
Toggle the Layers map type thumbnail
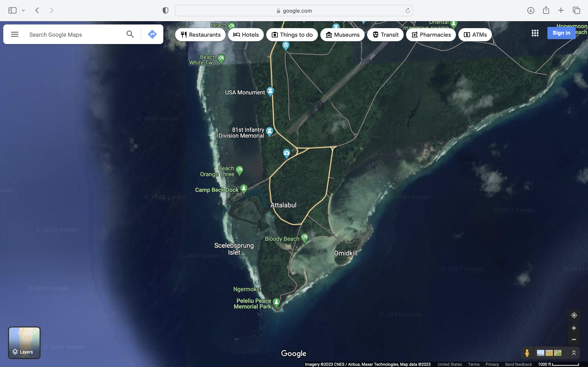point(24,343)
